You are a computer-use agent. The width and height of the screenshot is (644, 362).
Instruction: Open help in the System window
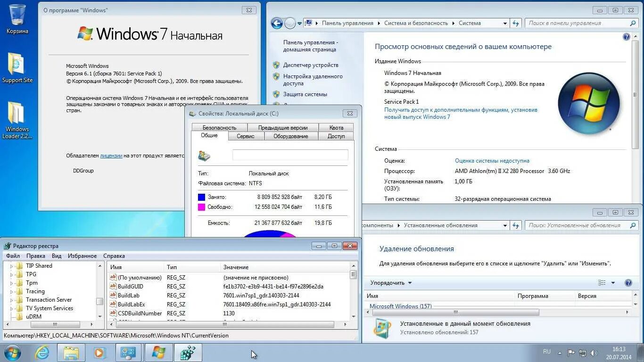pyautogui.click(x=627, y=37)
